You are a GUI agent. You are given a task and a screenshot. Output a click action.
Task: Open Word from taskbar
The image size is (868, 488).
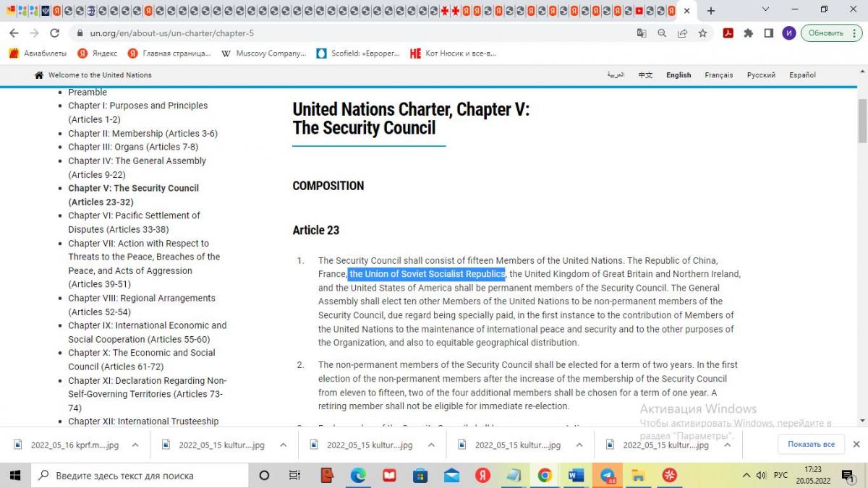click(x=576, y=475)
